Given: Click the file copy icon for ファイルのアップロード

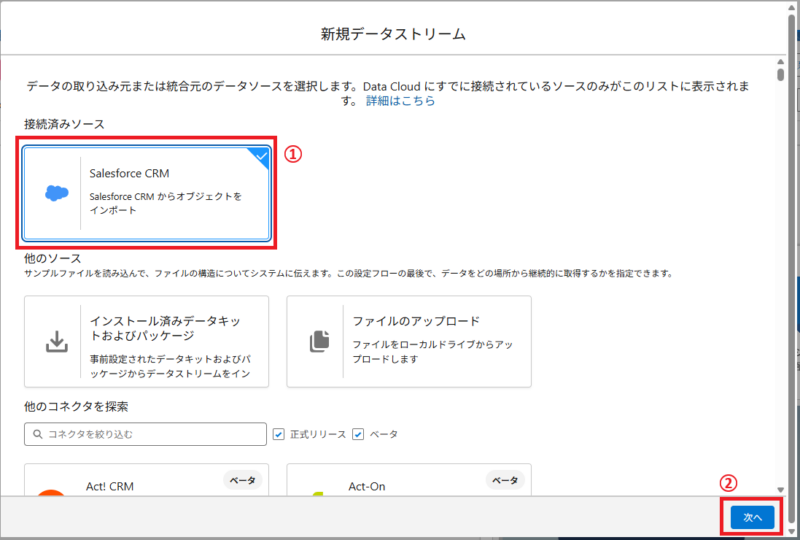Looking at the screenshot, I should coord(319,341).
